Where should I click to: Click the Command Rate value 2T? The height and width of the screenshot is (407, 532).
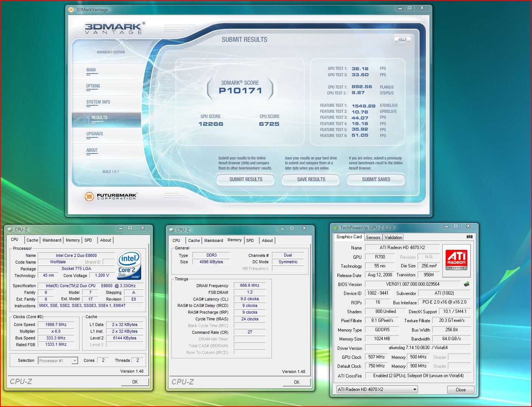pos(250,332)
